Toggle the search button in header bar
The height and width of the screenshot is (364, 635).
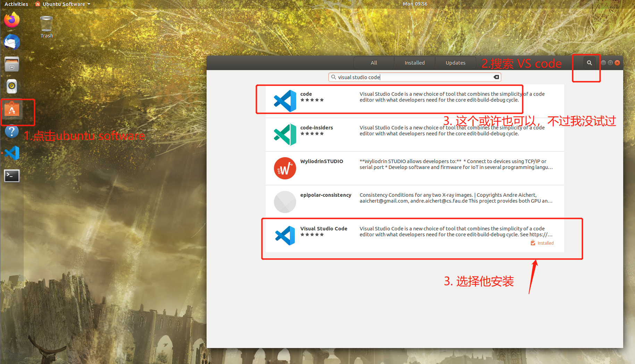click(x=589, y=63)
